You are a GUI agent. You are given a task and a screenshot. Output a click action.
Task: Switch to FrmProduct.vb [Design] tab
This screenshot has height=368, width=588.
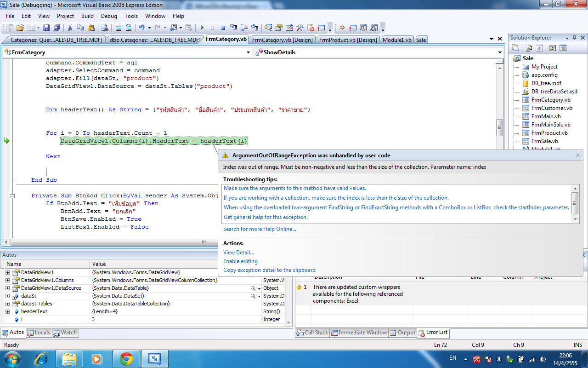tap(348, 40)
